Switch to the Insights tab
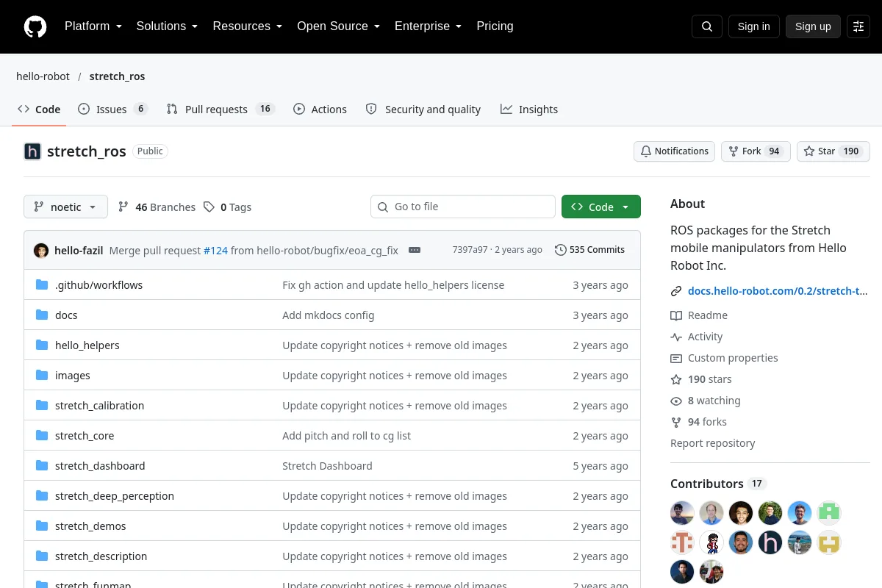 click(529, 110)
